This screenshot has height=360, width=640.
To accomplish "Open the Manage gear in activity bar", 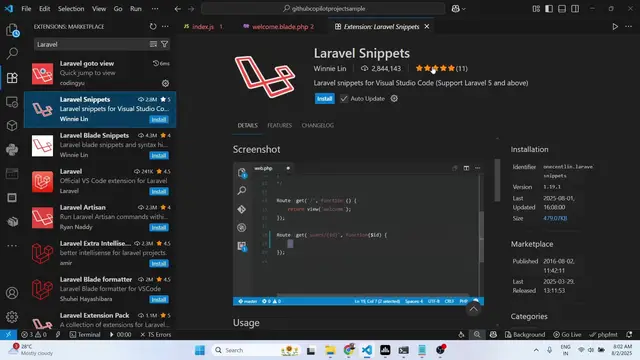I will 12,316.
